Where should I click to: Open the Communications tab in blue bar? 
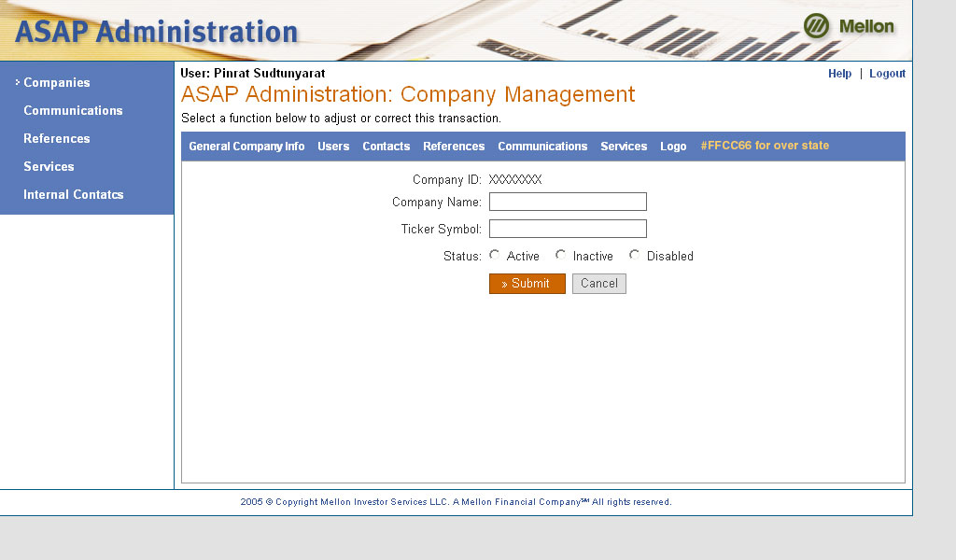point(542,147)
